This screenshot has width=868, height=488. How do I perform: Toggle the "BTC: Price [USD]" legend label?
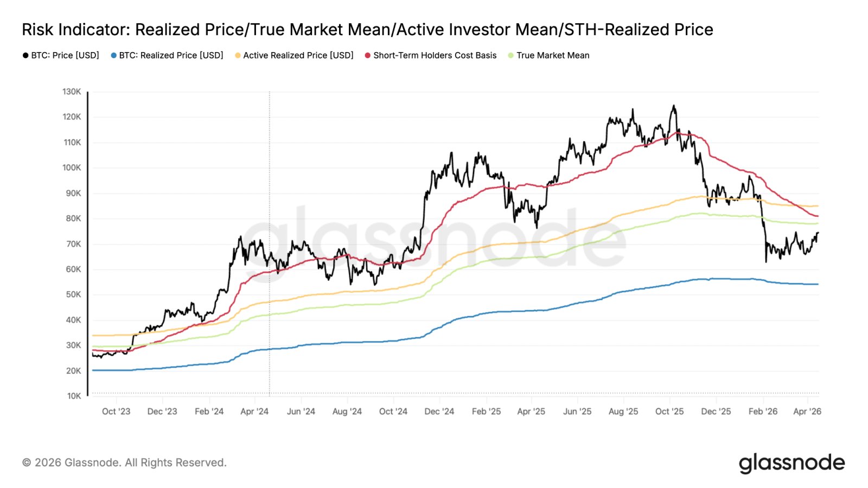(x=65, y=55)
